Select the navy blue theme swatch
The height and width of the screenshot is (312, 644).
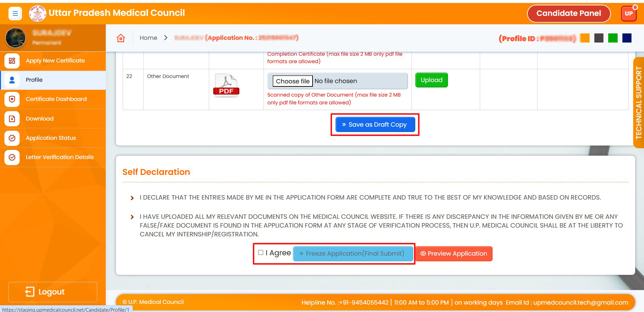(626, 38)
